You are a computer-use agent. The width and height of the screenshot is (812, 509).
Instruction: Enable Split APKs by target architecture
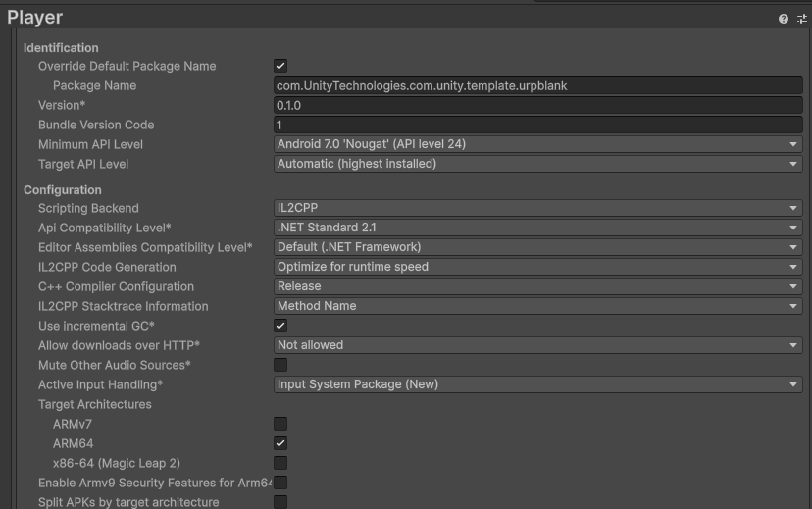pos(280,502)
